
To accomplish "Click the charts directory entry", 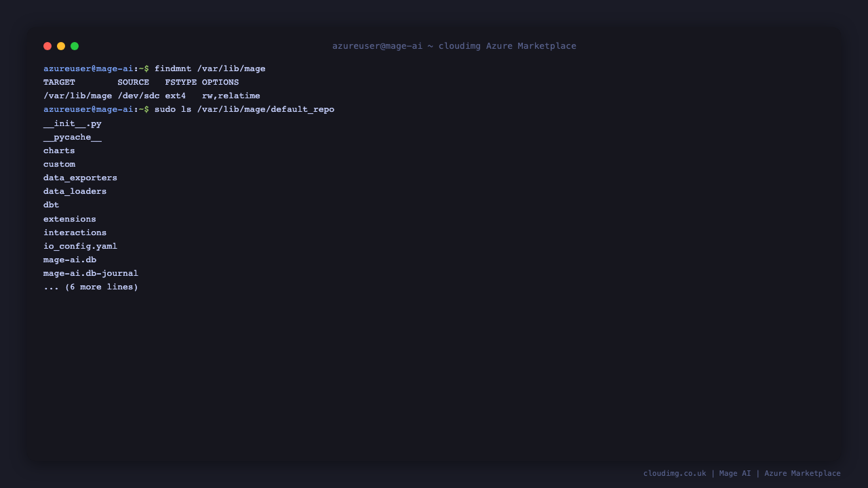I will tap(59, 150).
